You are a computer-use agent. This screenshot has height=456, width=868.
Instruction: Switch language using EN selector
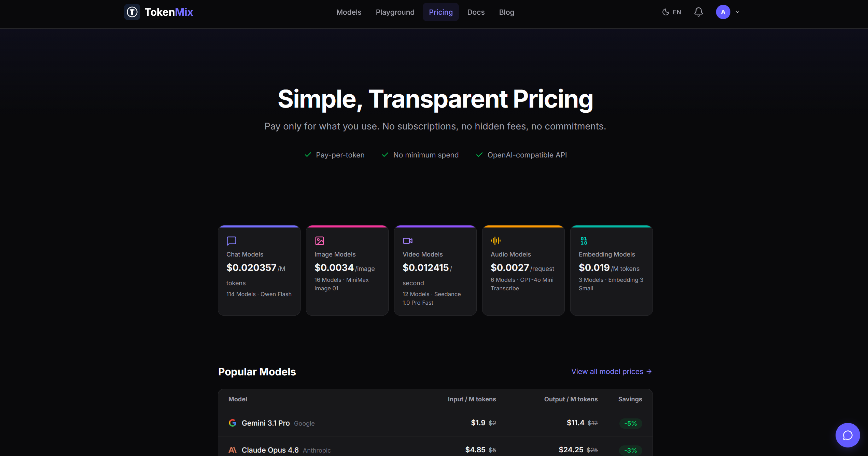point(677,12)
